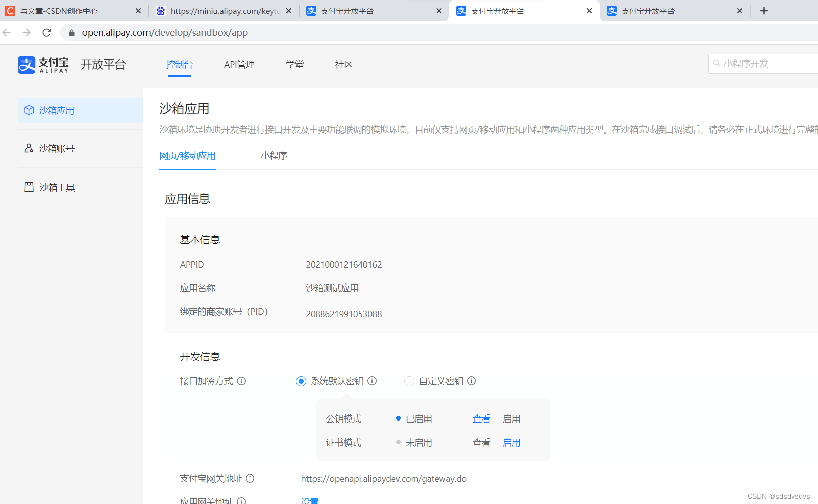Click 启用 for 公钥模式
The width and height of the screenshot is (818, 504).
click(511, 419)
